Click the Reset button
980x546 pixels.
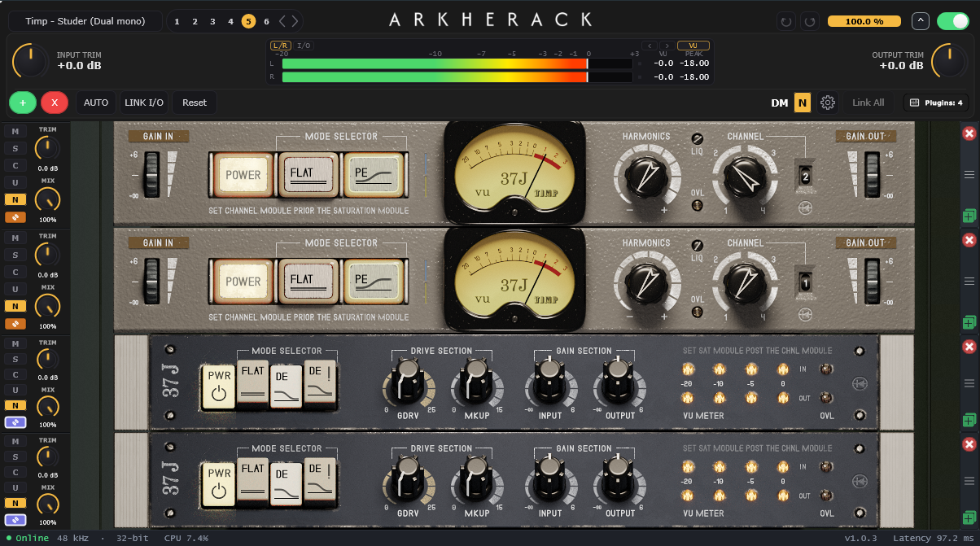click(195, 103)
